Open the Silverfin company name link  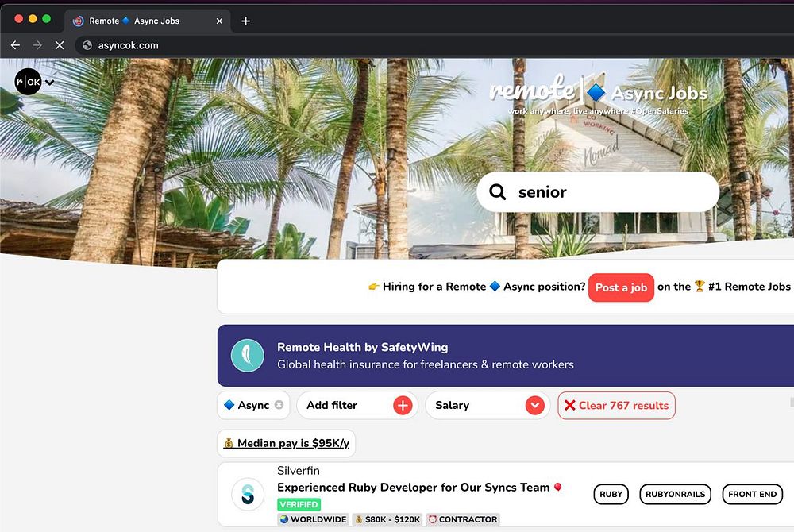pos(299,471)
